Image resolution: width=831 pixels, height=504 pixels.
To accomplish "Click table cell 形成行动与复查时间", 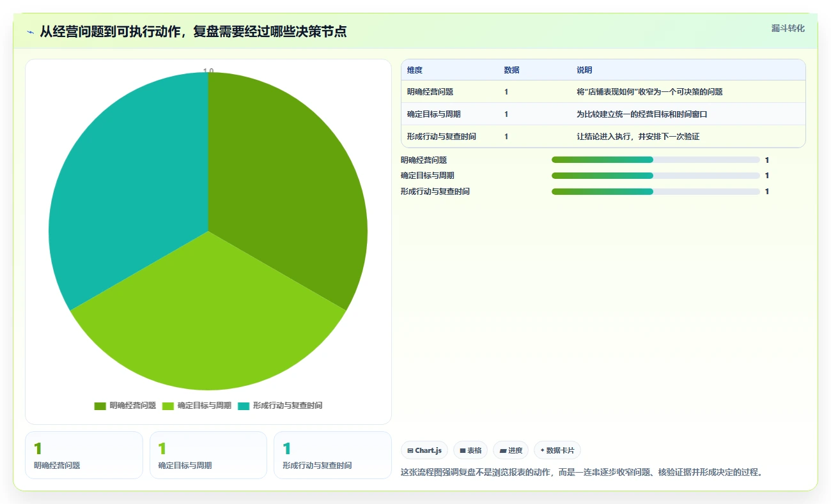I will [442, 137].
